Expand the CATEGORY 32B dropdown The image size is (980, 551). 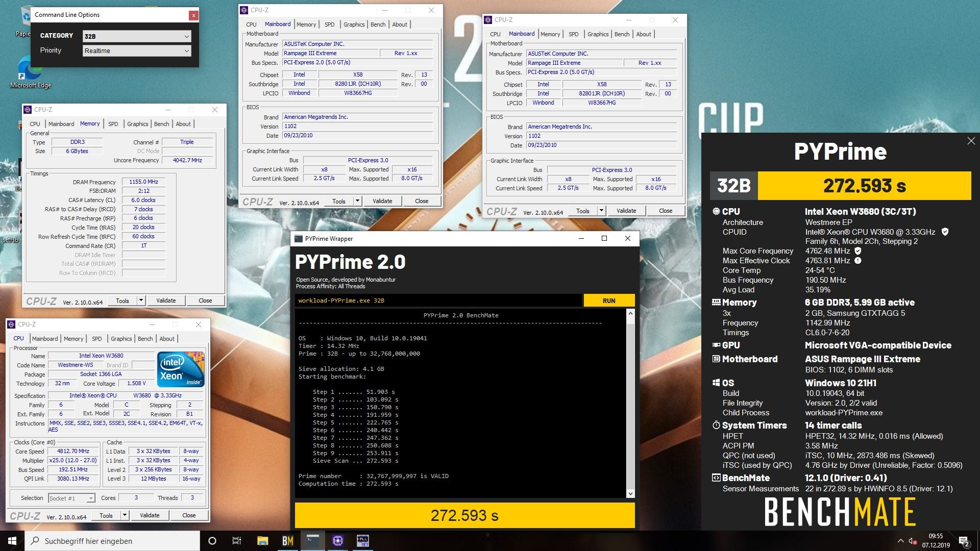click(137, 36)
